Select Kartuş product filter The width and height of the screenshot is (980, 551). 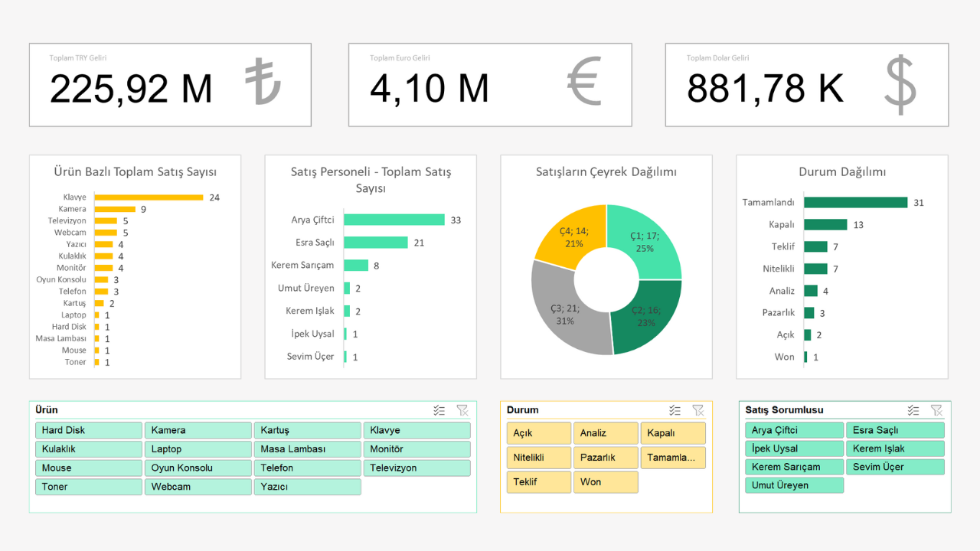[308, 430]
